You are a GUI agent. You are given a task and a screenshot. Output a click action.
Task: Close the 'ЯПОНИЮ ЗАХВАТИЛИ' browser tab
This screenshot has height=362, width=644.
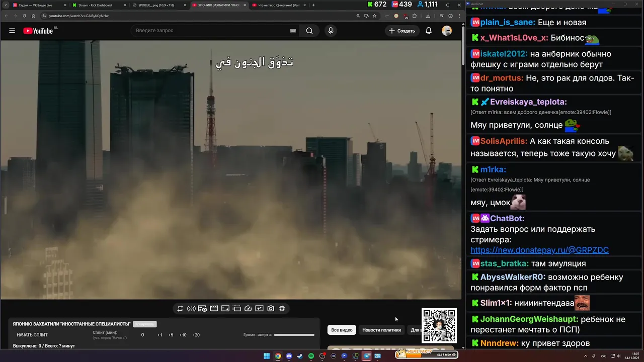pos(245,5)
